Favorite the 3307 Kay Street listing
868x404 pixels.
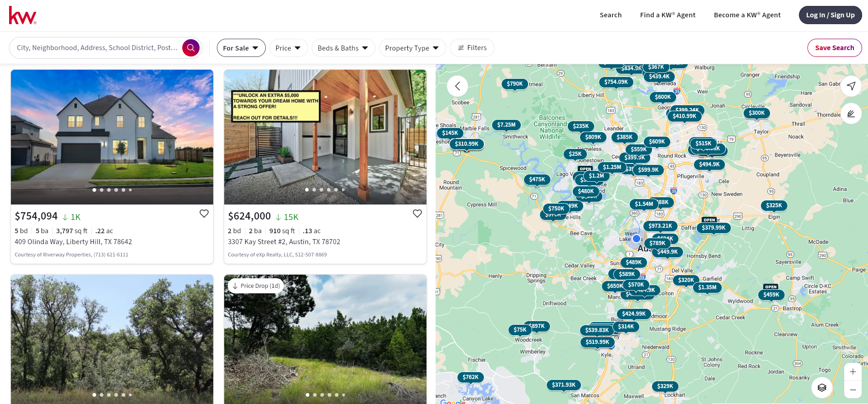(x=417, y=214)
